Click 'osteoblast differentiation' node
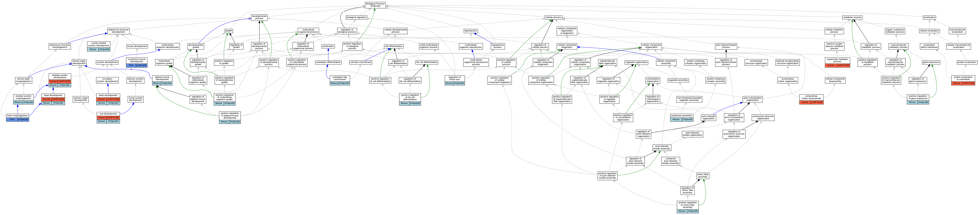The image size is (980, 215). pyautogui.click(x=328, y=62)
